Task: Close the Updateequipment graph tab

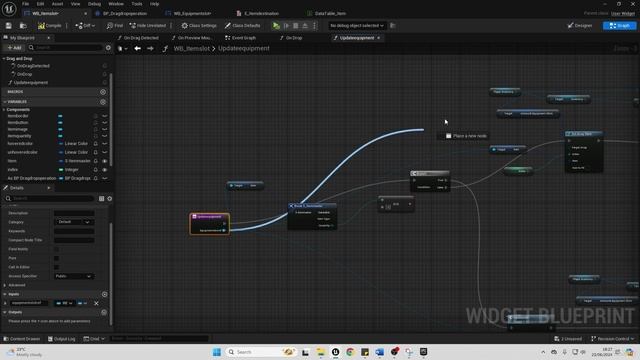Action: [x=379, y=38]
